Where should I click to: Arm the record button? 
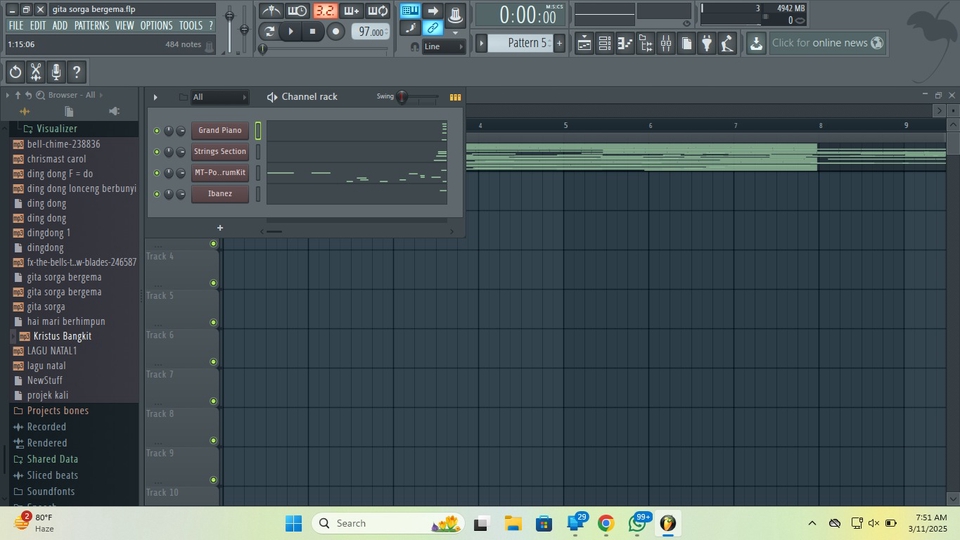[336, 32]
